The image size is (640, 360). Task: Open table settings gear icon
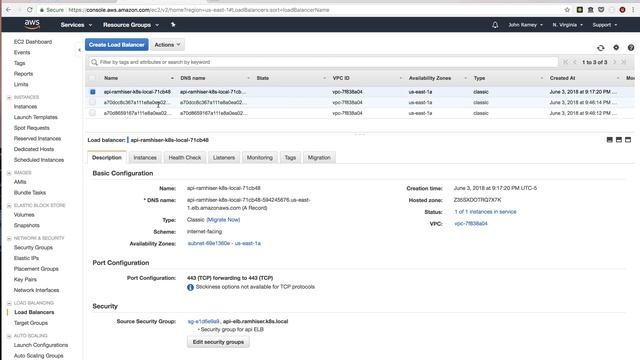[616, 47]
